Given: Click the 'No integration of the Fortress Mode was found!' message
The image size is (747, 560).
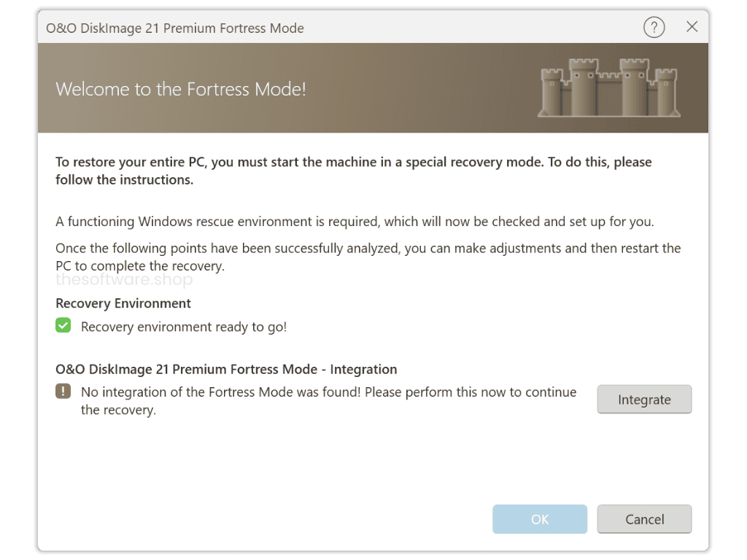Looking at the screenshot, I should 329,401.
